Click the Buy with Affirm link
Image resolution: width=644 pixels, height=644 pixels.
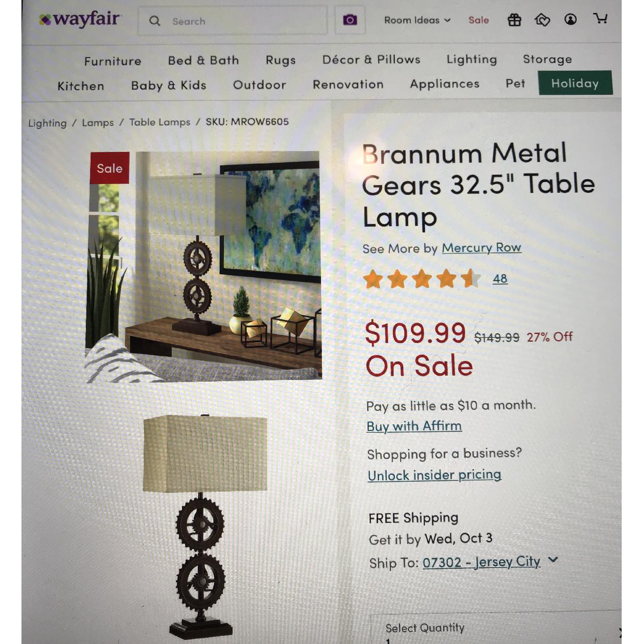point(413,425)
